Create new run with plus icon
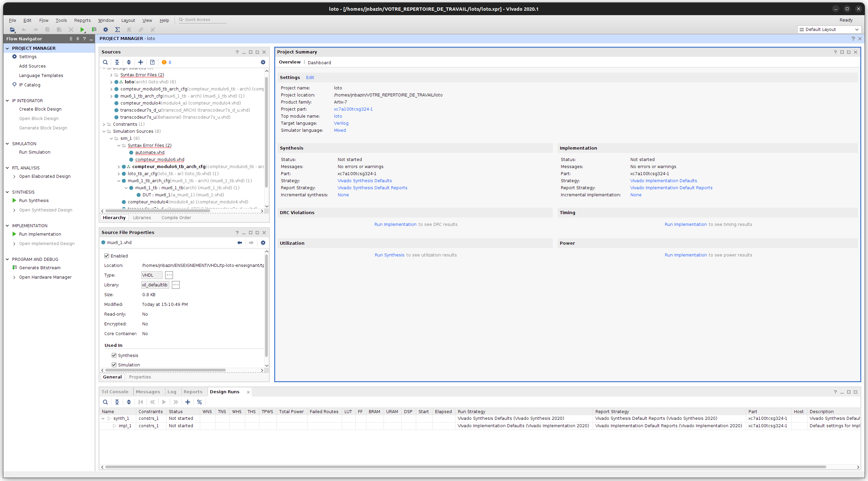The image size is (868, 481). 188,402
